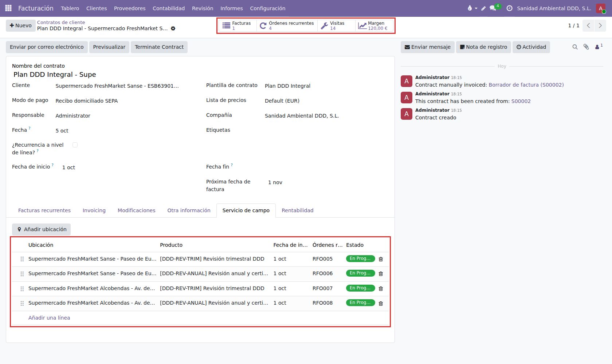This screenshot has height=364, width=612.
Task: Click En Prog status badge of RFO007
Action: (x=360, y=288)
